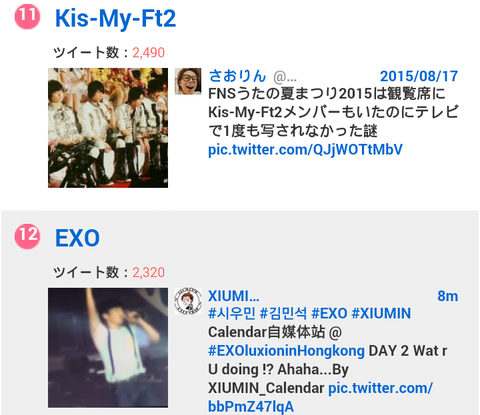This screenshot has height=415, width=480.
Task: Click the pink rank 12 badge
Action: pyautogui.click(x=27, y=236)
